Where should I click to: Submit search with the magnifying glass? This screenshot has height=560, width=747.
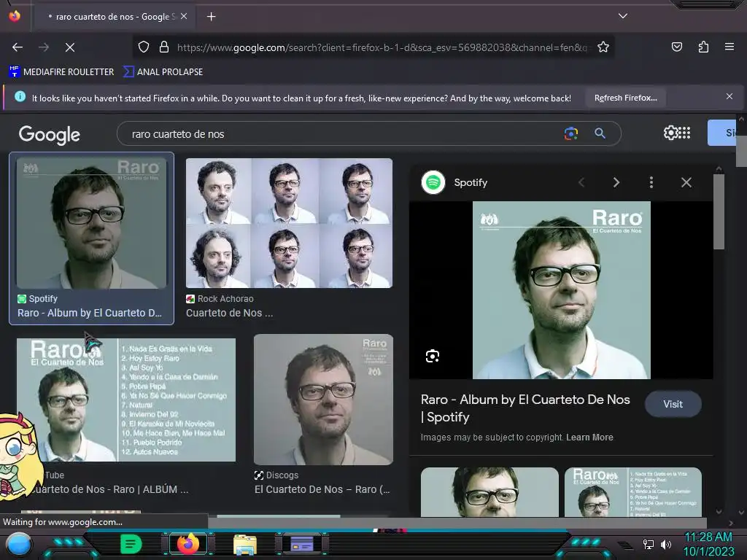[x=600, y=133]
